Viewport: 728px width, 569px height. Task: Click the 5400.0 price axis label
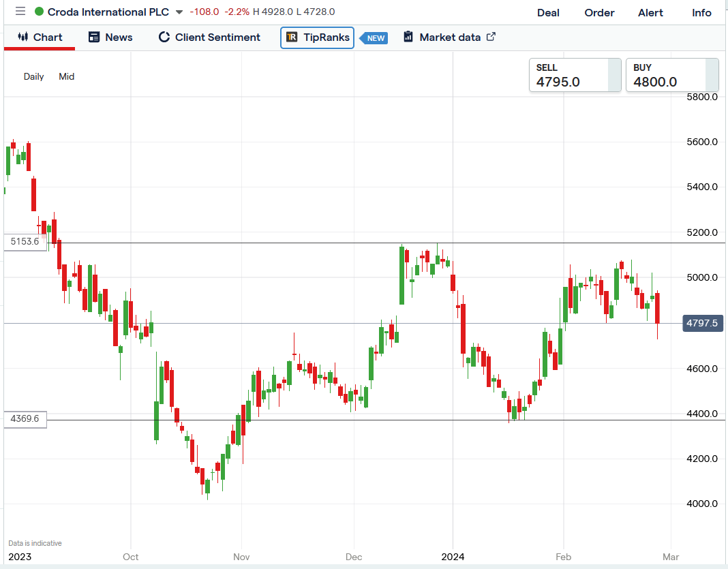tap(702, 187)
